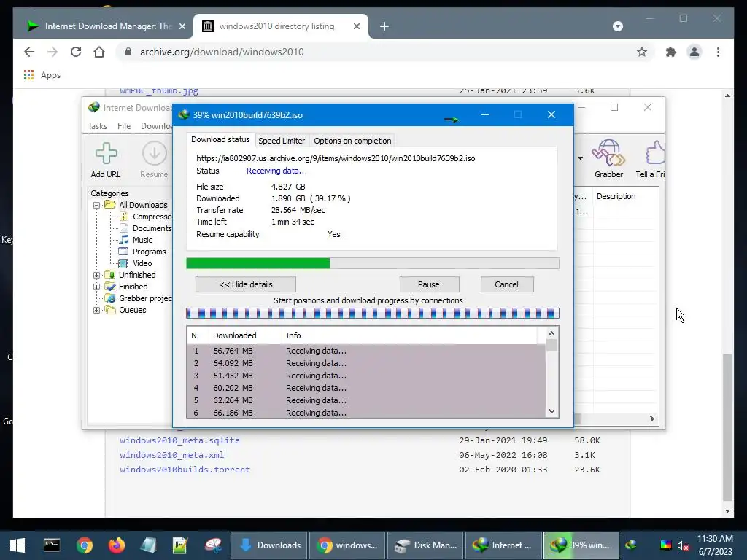Click the Chrome back arrow
Screen dimensions: 747x560
tap(29, 52)
